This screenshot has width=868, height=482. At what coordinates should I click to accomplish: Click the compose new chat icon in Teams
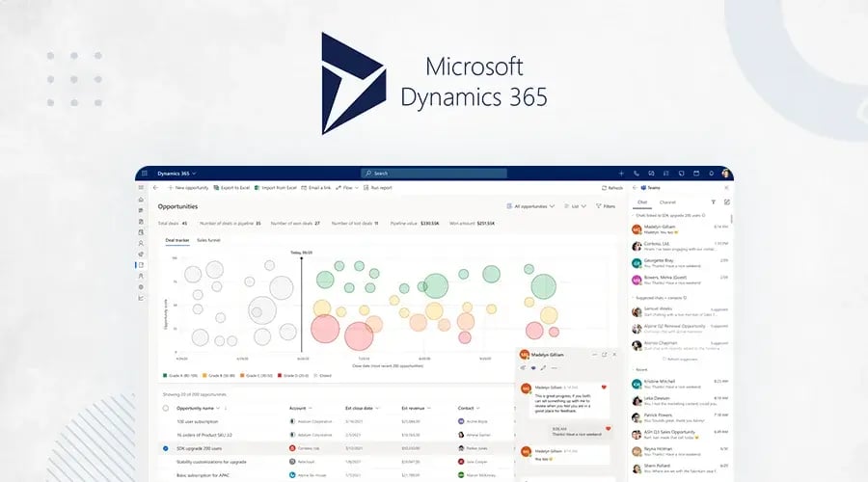(x=726, y=202)
